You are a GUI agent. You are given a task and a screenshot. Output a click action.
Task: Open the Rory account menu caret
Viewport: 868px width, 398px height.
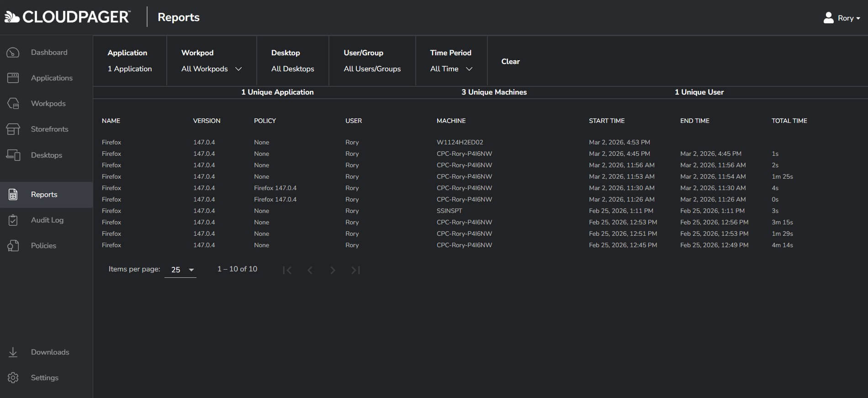click(x=858, y=18)
